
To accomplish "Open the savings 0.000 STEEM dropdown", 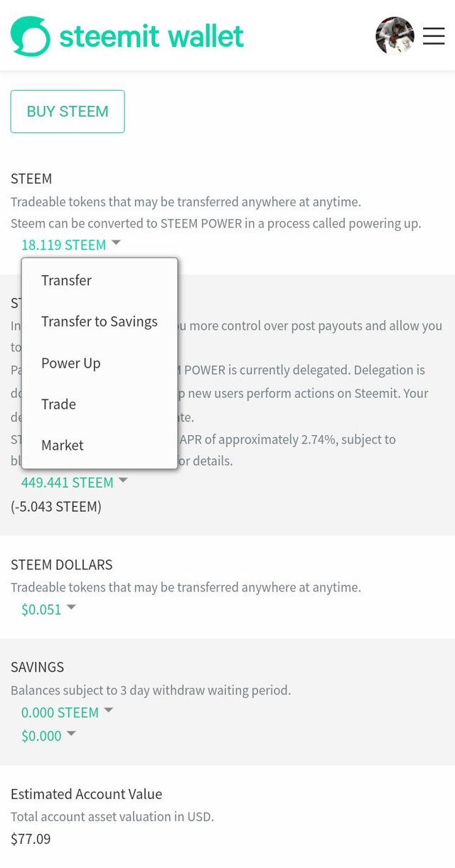I will [67, 712].
